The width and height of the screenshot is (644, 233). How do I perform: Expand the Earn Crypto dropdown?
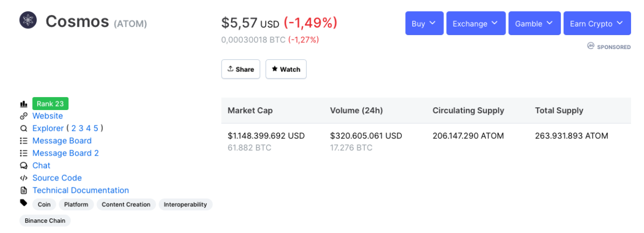point(597,23)
